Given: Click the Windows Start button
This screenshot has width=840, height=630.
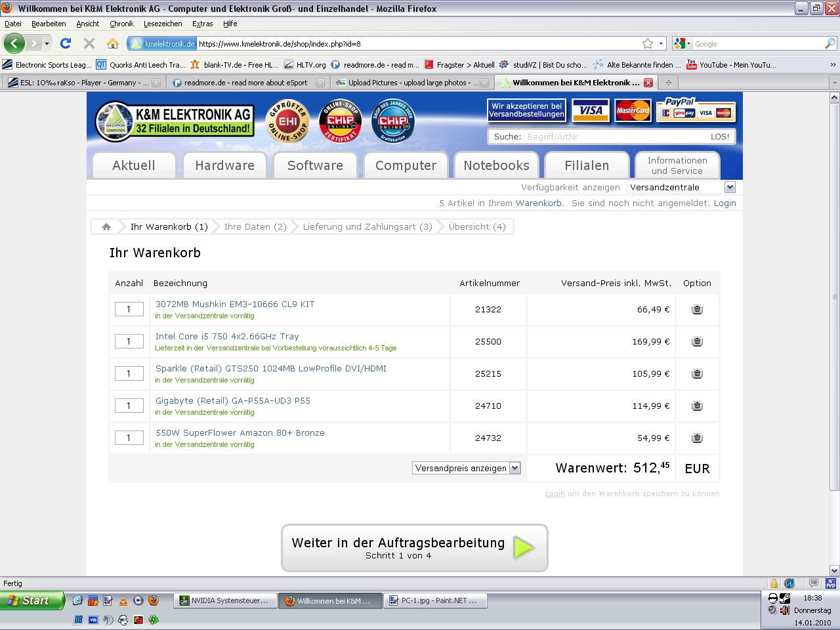Looking at the screenshot, I should pos(32,600).
